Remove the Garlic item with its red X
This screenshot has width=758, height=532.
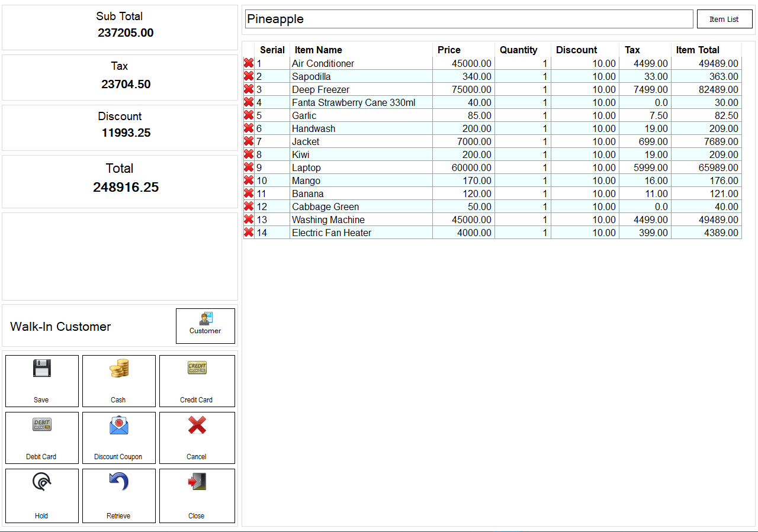[x=249, y=115]
